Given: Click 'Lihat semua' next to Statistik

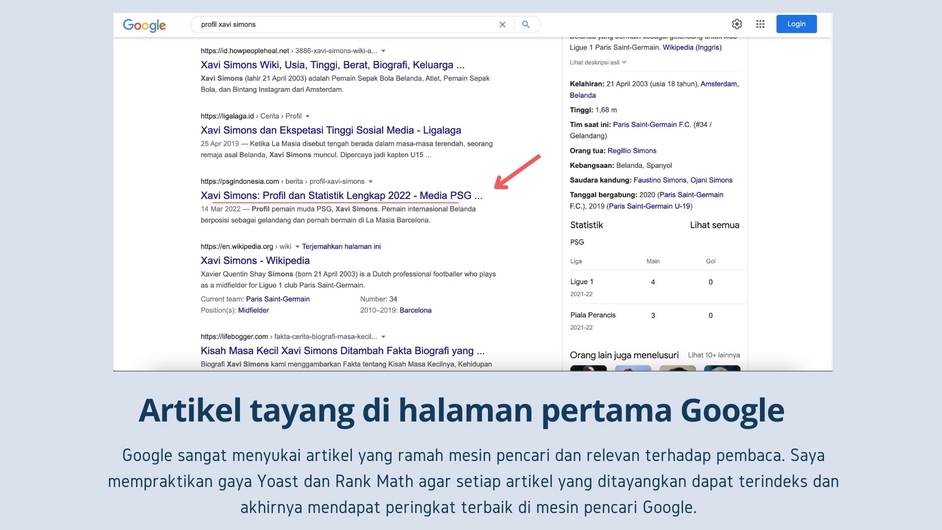Looking at the screenshot, I should tap(714, 225).
